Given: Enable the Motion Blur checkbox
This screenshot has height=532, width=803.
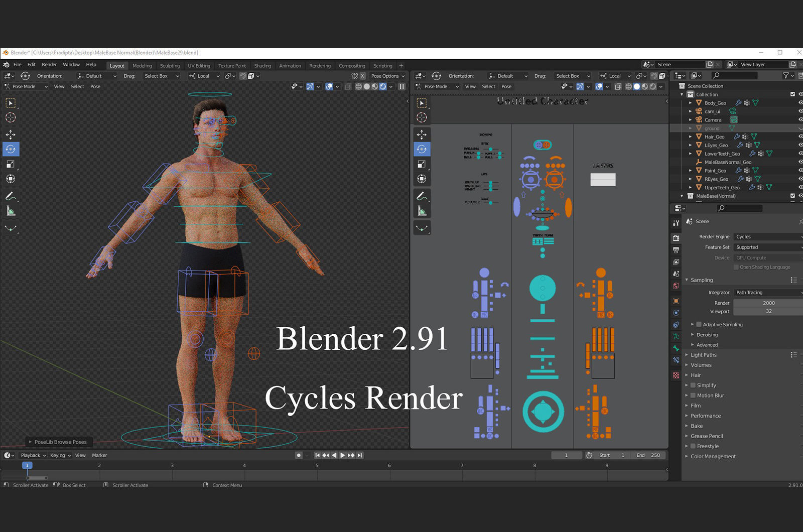Looking at the screenshot, I should pyautogui.click(x=693, y=395).
